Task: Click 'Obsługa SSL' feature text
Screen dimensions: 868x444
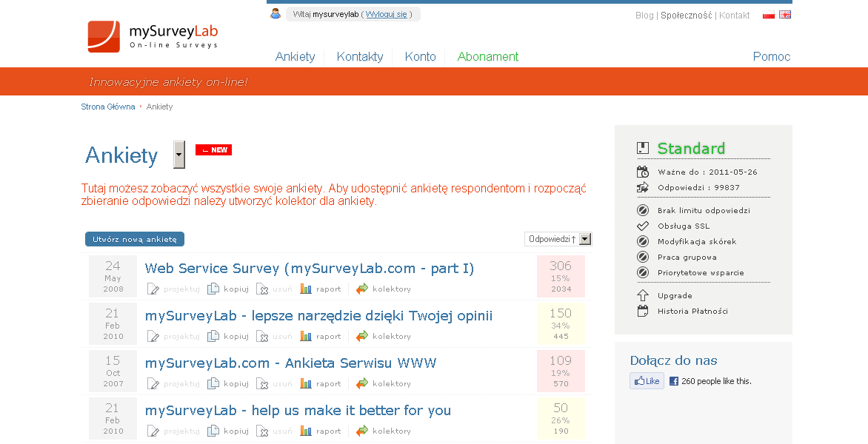Action: coord(684,226)
